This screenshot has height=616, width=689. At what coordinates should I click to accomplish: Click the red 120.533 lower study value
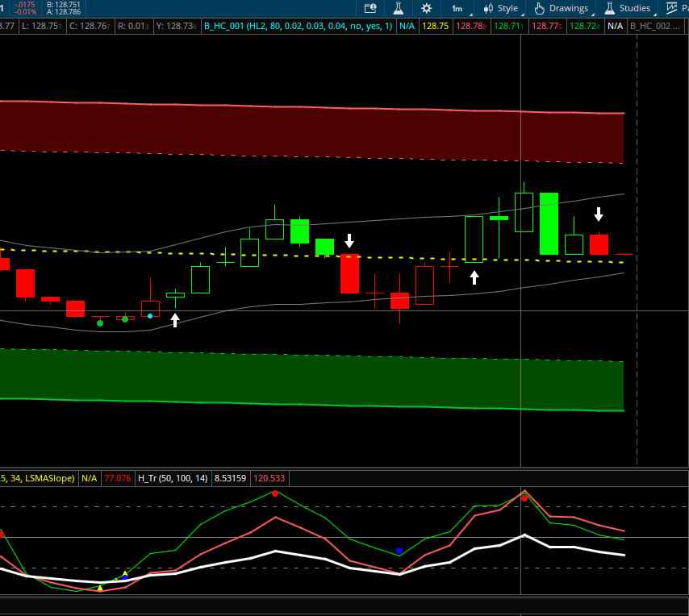(x=269, y=478)
